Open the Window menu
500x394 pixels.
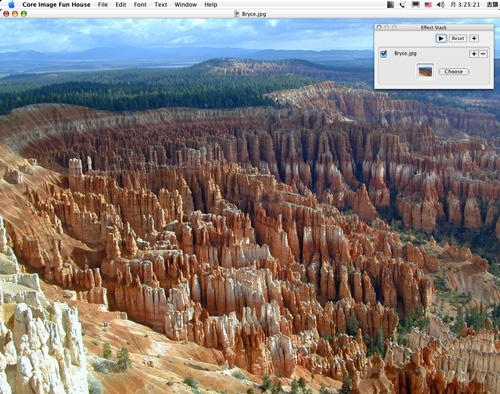[x=186, y=5]
